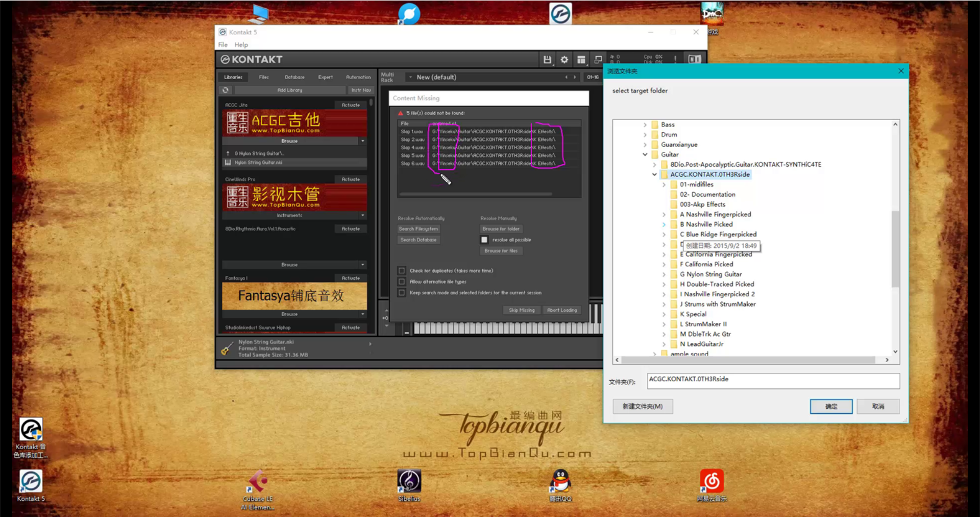Open the File menu in Kontakt
Image resolution: width=980 pixels, height=517 pixels.
coord(223,45)
